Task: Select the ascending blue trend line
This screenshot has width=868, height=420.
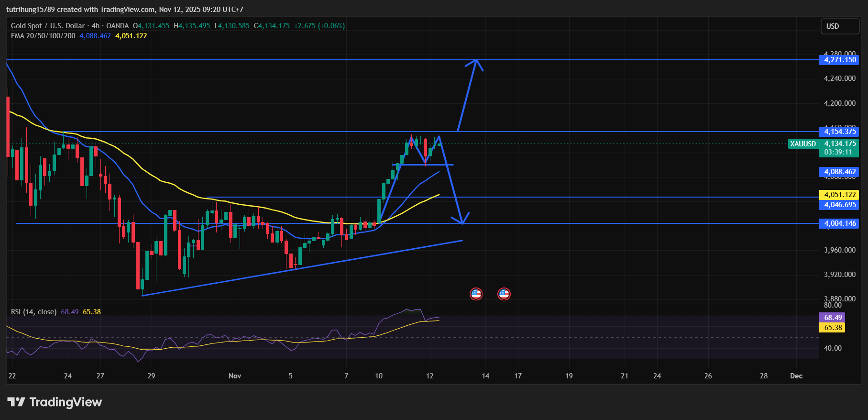Action: tap(301, 268)
